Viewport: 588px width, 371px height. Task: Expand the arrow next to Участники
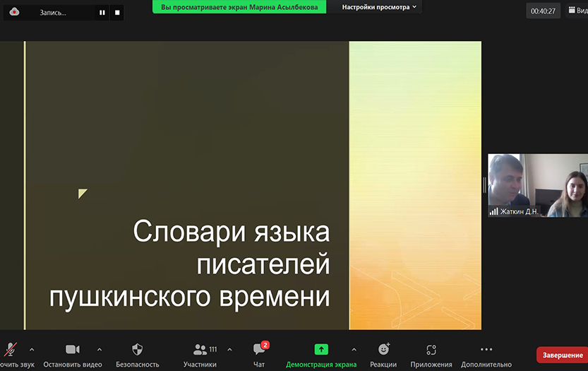(x=229, y=349)
